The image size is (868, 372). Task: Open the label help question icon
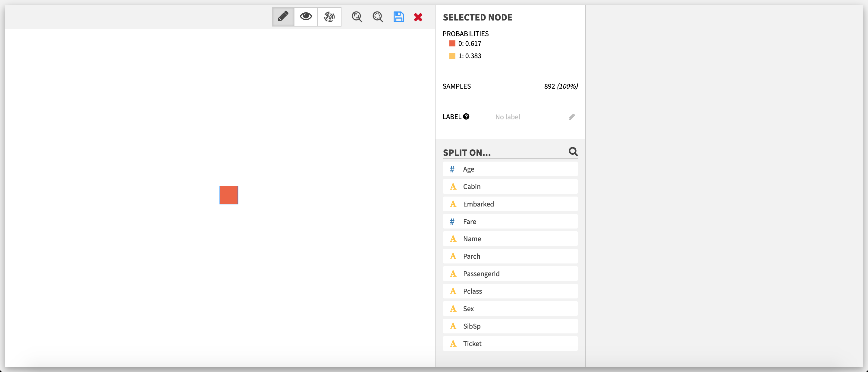[x=466, y=117]
